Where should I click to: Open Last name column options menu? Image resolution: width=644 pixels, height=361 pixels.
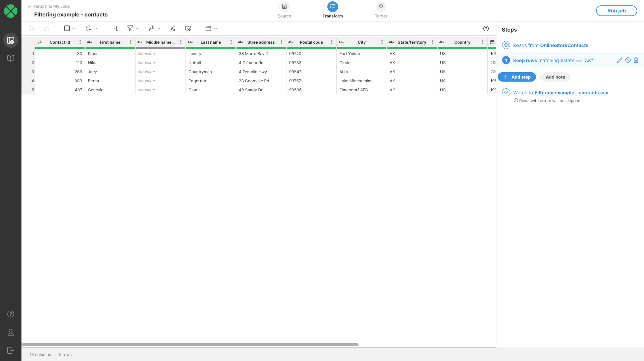231,42
